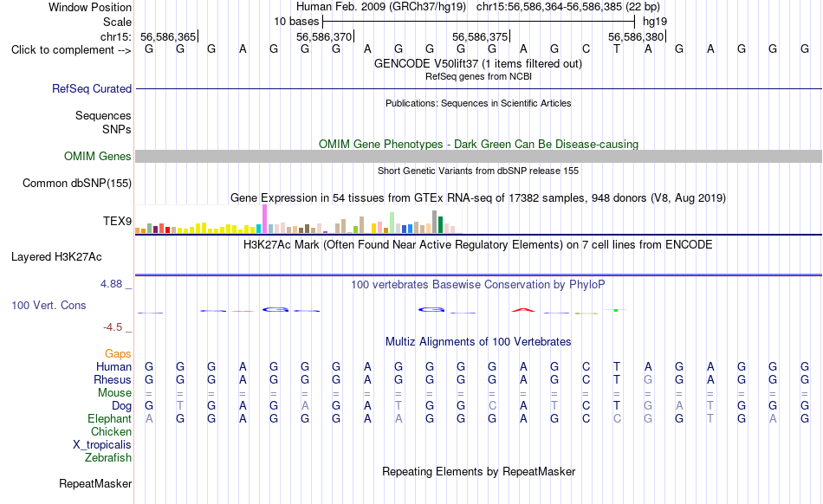
Task: Open the OMIM Genes track label
Action: pos(97,156)
